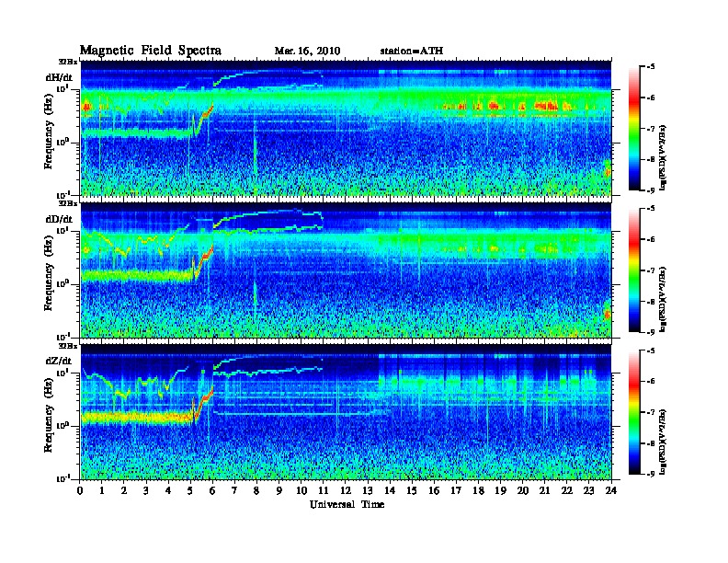The image size is (728, 563).
Task: Click the '22' tick on the time axis
Action: [x=567, y=490]
